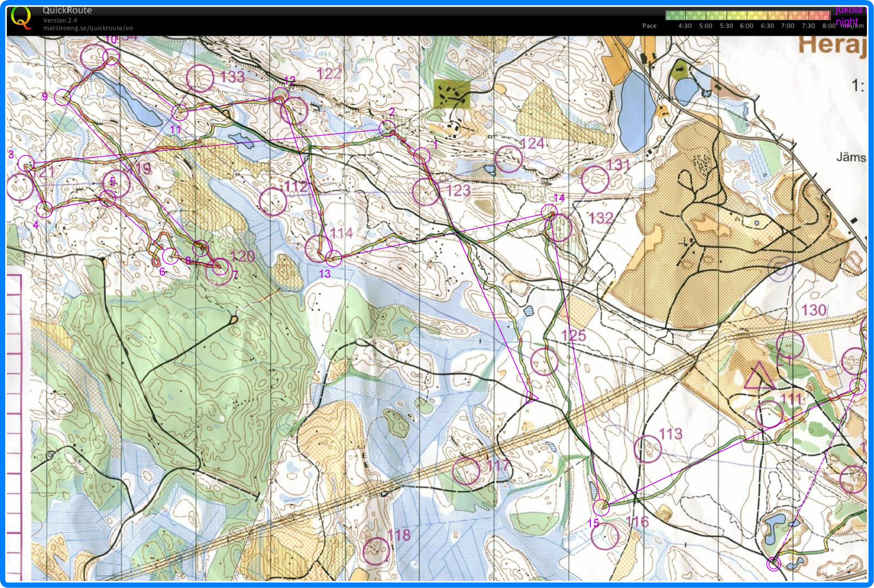Click control circle number 4

tap(45, 209)
